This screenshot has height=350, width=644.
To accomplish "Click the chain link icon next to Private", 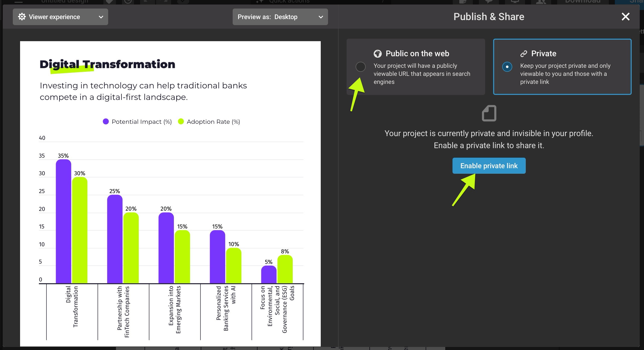I will (x=524, y=53).
